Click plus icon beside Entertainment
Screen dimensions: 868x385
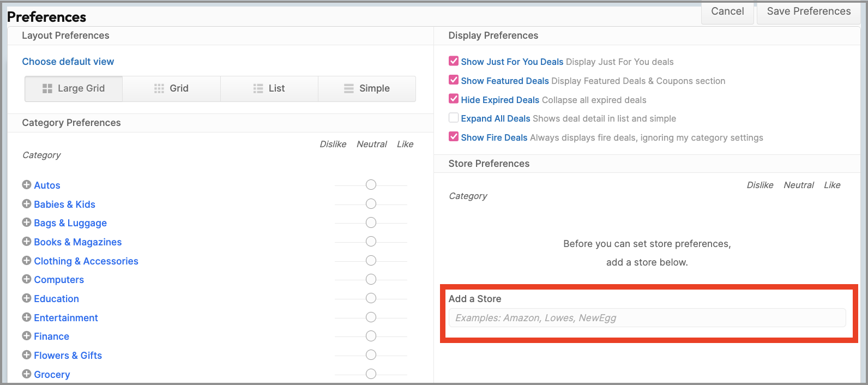pos(26,317)
